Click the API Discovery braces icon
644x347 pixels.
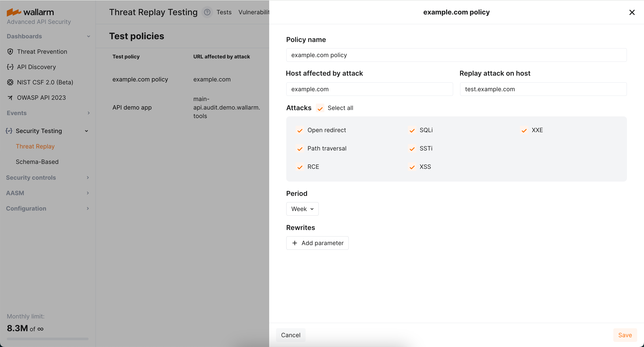point(10,67)
